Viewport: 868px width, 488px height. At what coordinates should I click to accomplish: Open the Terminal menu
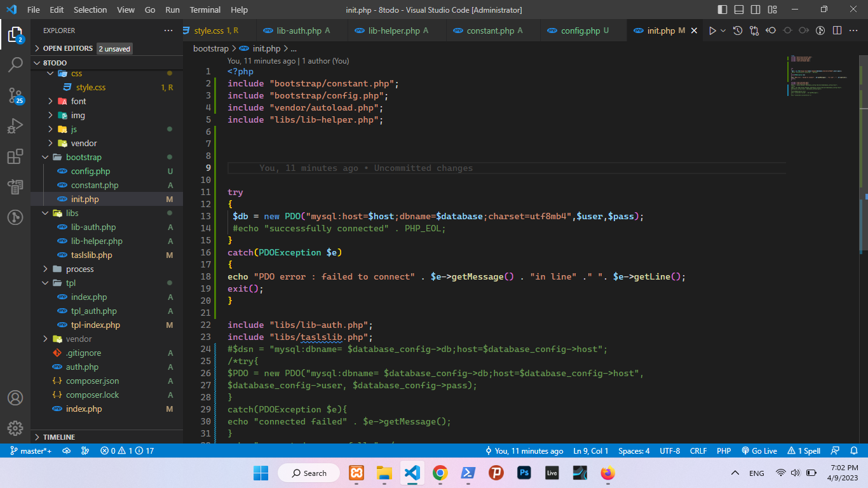coord(205,10)
